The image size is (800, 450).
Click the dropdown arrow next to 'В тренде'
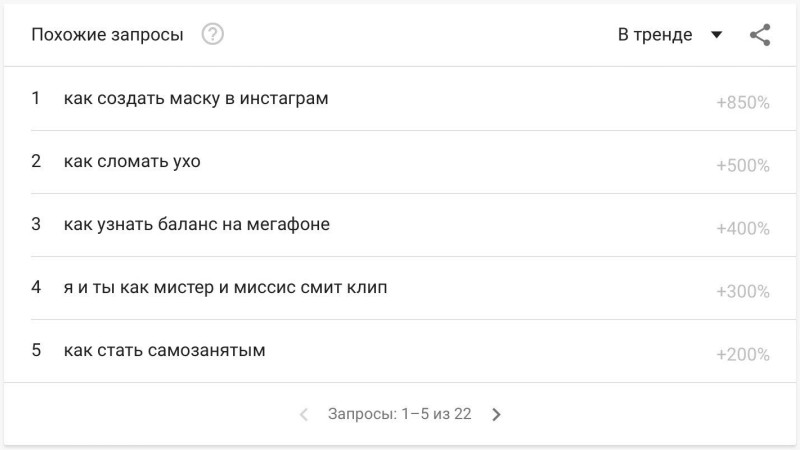coord(716,35)
